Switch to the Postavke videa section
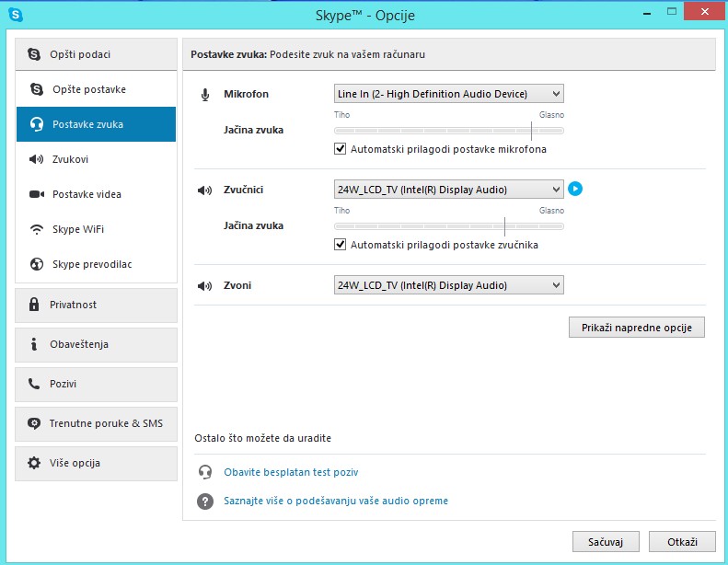 tap(87, 194)
